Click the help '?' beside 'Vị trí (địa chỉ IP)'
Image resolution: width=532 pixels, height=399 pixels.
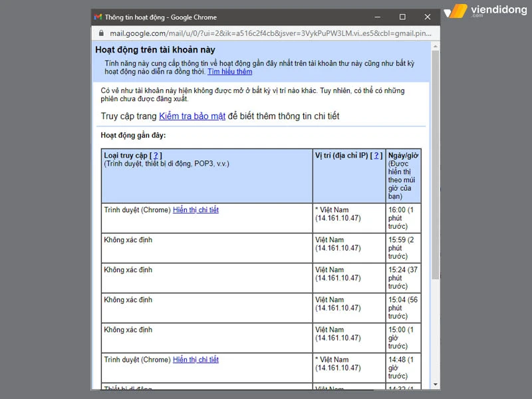pos(376,156)
